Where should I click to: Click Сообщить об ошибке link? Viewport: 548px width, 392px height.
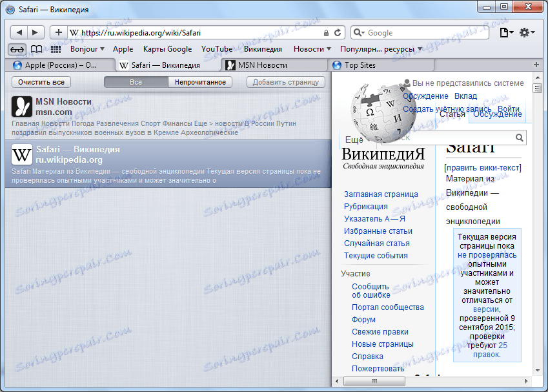point(370,291)
